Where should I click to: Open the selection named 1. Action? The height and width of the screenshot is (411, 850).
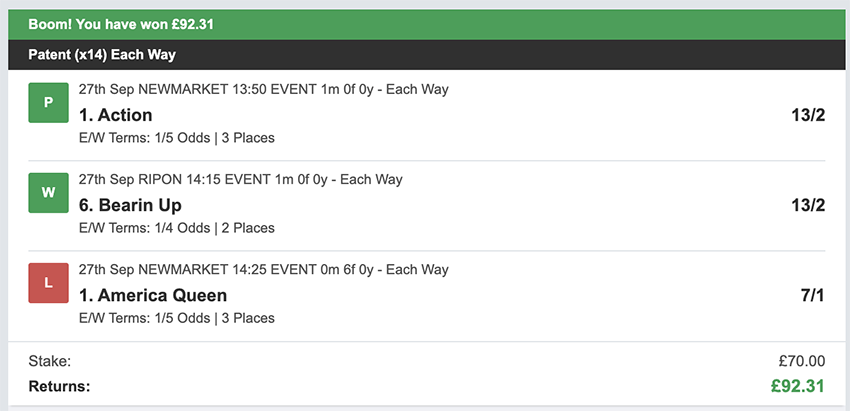(116, 115)
